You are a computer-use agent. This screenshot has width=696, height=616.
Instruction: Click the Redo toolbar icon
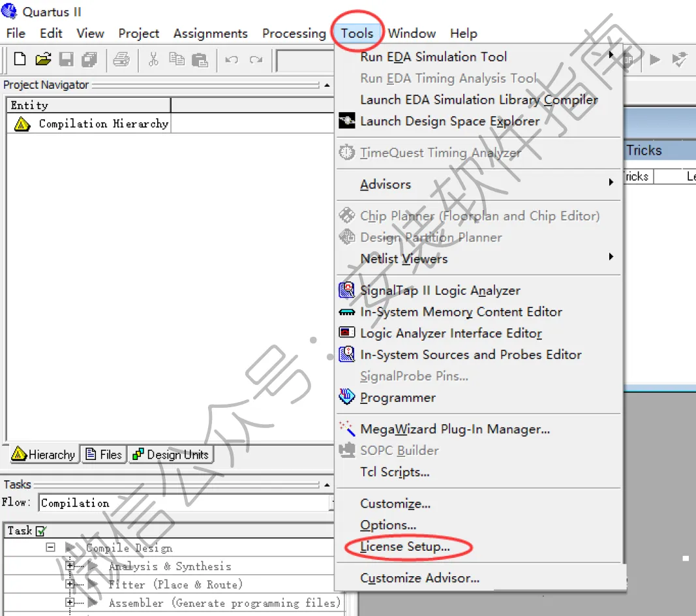[x=256, y=59]
